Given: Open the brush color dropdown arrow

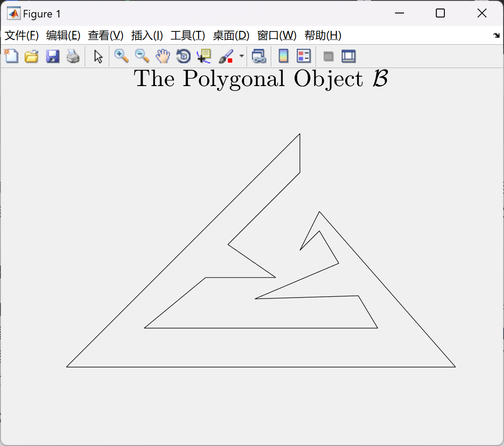Looking at the screenshot, I should (241, 56).
